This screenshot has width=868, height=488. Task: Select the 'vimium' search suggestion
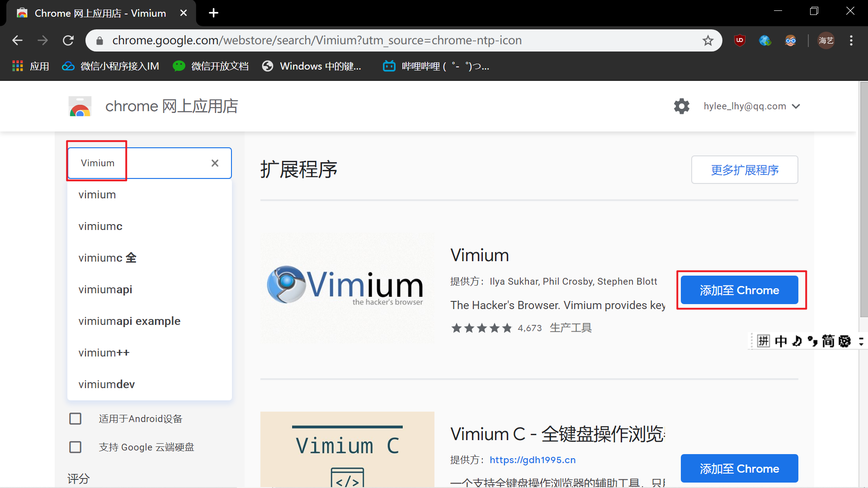[x=149, y=195]
